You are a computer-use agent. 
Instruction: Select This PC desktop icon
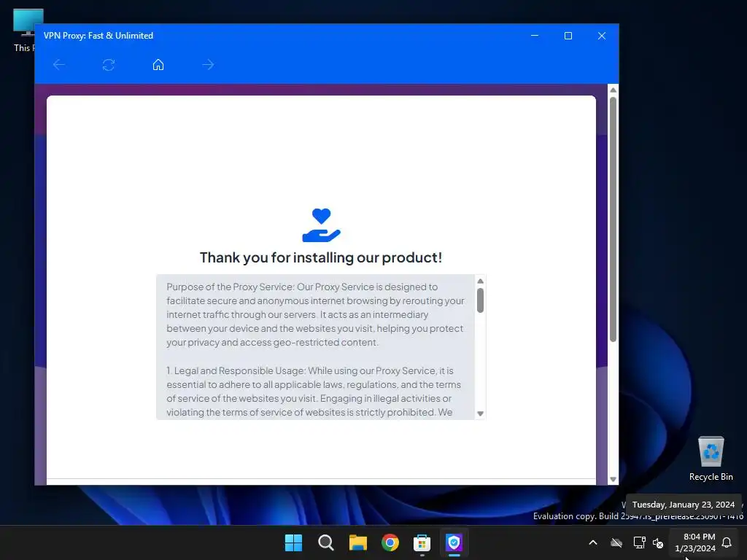tap(24, 31)
